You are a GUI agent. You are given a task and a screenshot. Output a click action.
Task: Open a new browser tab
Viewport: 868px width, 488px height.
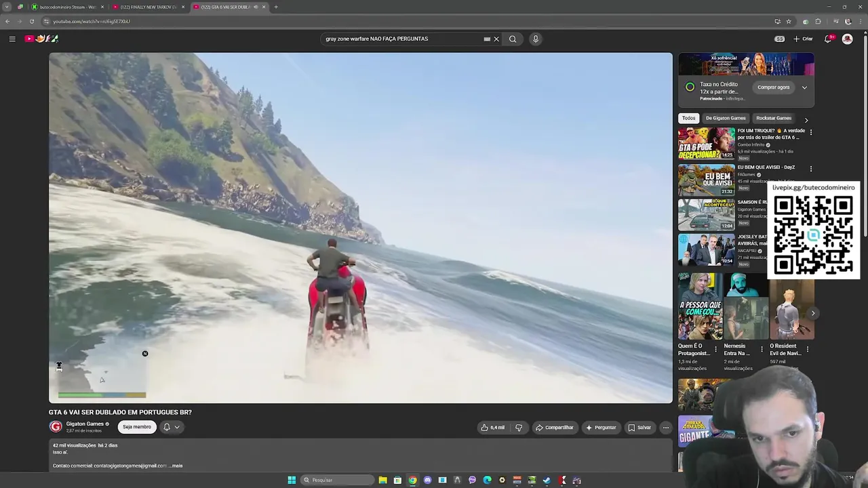coord(276,7)
